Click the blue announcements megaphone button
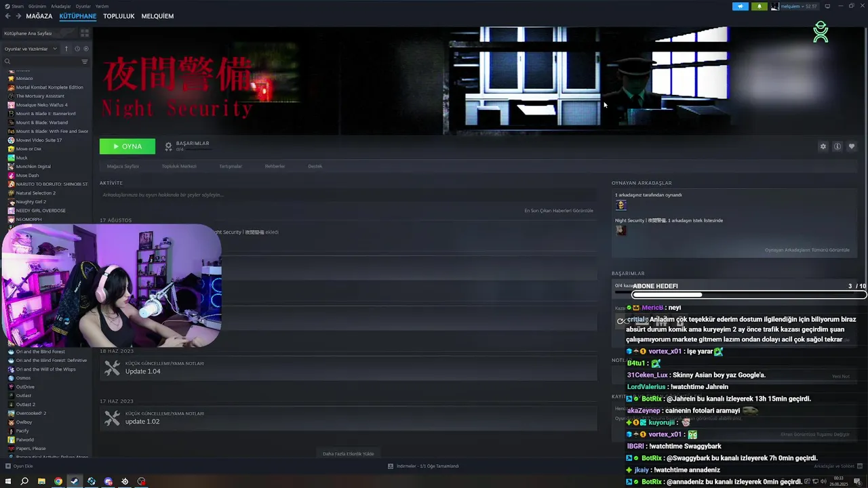Screen dimensions: 868x488 pos(741,6)
